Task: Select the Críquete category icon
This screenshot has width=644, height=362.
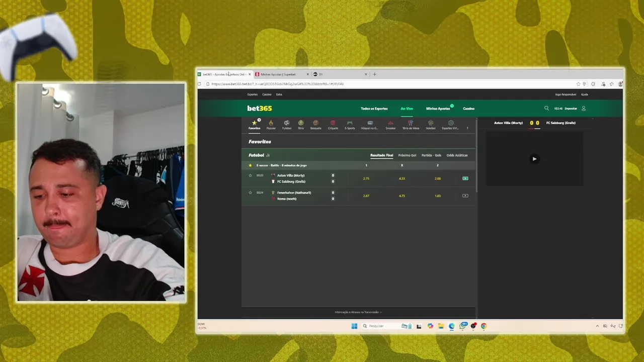Action: point(333,125)
